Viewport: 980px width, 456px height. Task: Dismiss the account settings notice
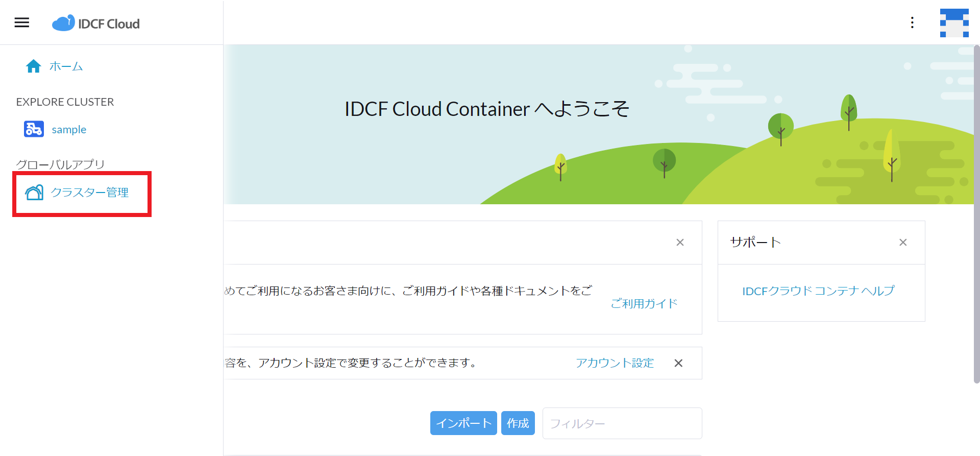pos(678,363)
